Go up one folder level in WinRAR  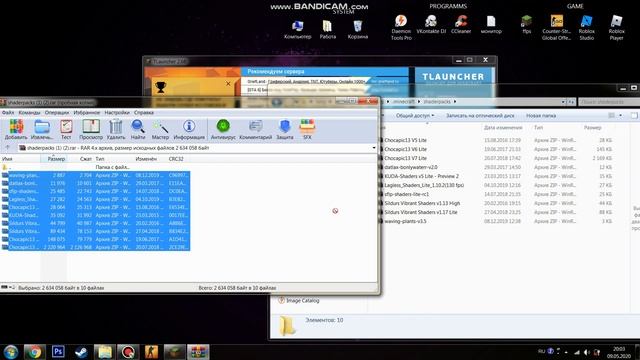7,148
